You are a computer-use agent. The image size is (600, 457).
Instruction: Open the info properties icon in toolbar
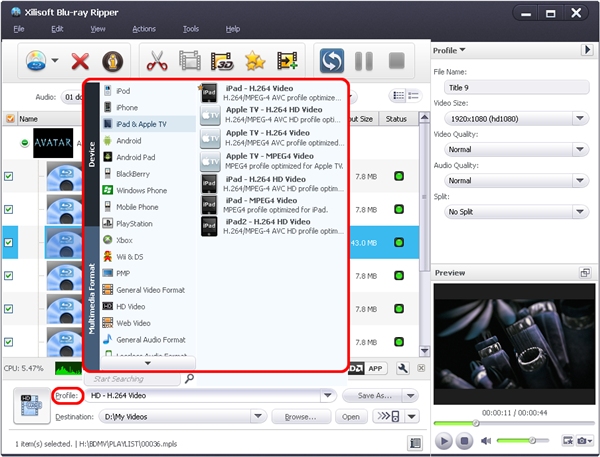pos(112,61)
